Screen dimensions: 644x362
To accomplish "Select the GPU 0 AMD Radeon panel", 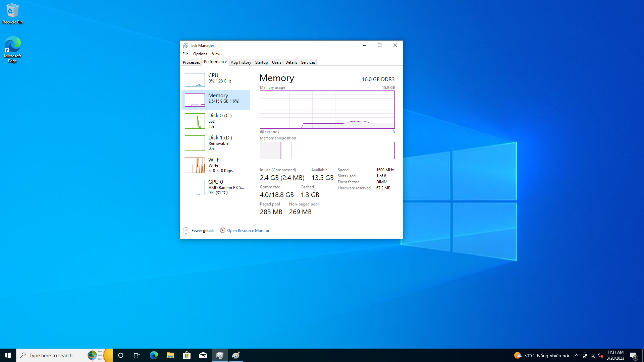I will coord(216,187).
